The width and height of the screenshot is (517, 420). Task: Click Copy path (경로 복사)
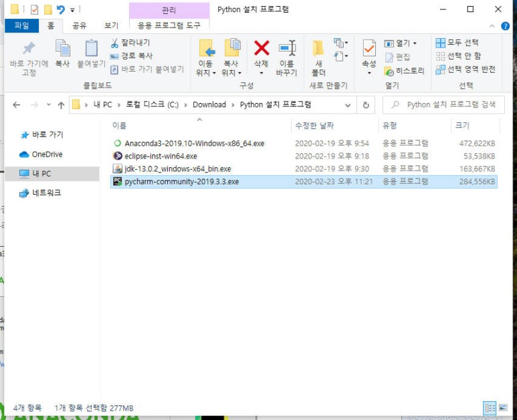coord(131,56)
